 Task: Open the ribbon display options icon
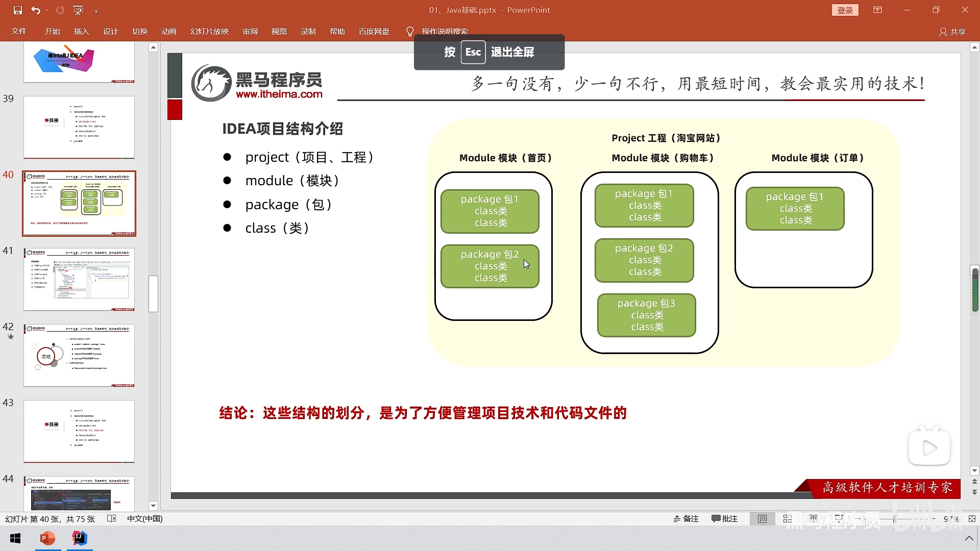tap(877, 10)
